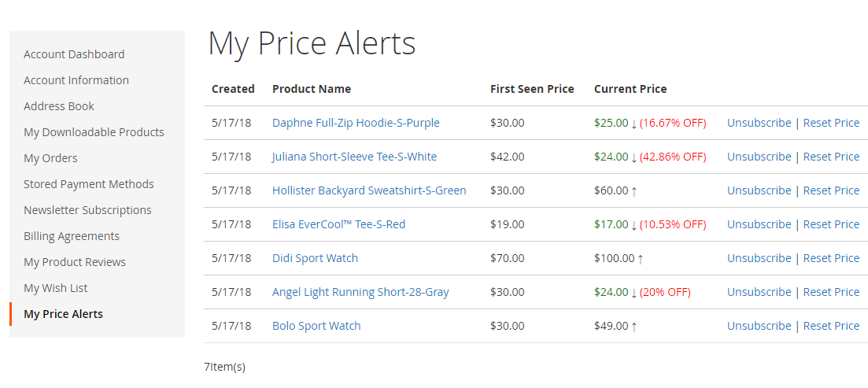
Task: Open My Wish List
Action: (55, 288)
